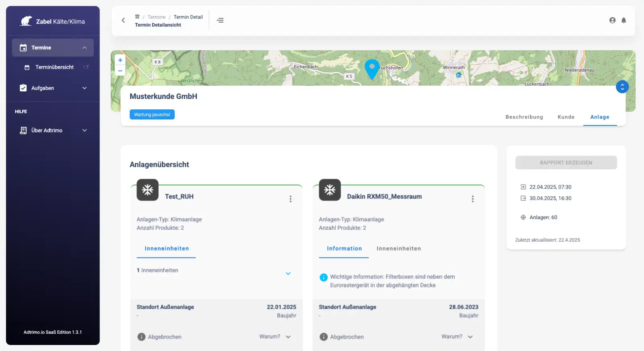Click Adtrimo.io SaaS Edition 1.3.1 text

(x=53, y=332)
